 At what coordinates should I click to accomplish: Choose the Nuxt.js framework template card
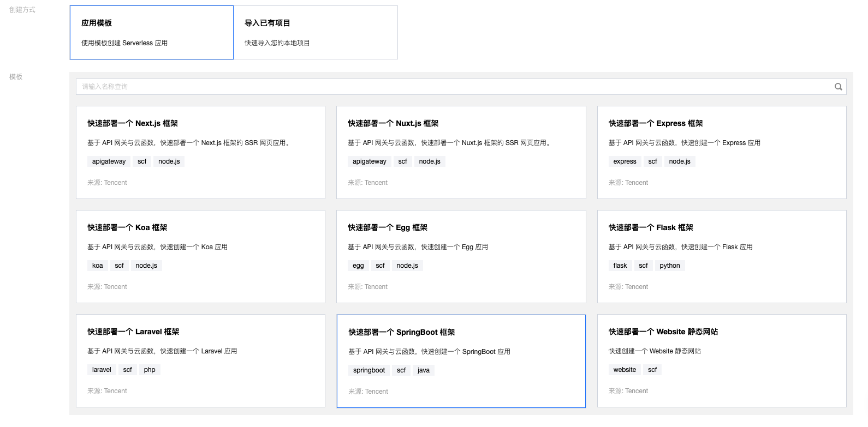point(461,152)
